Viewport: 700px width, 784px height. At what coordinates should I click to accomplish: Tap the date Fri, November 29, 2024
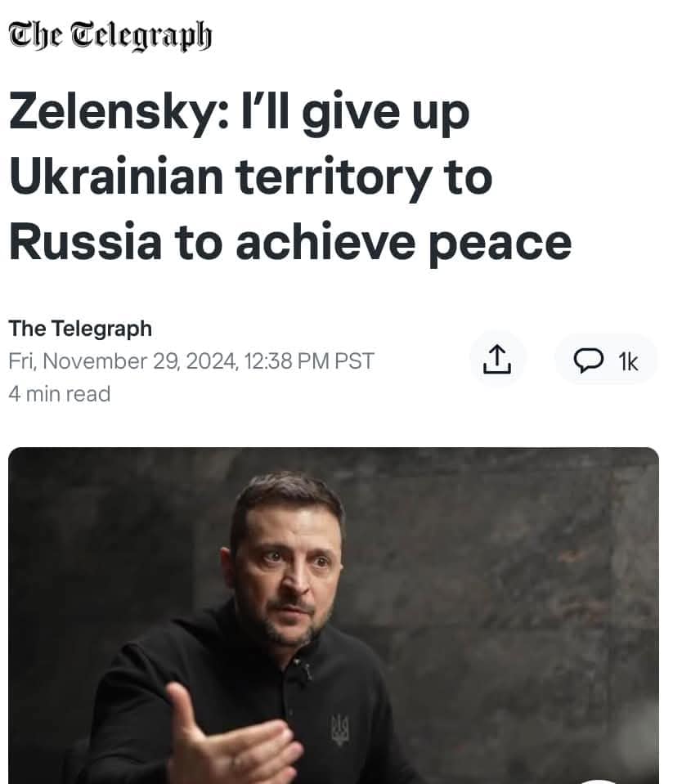pos(119,361)
